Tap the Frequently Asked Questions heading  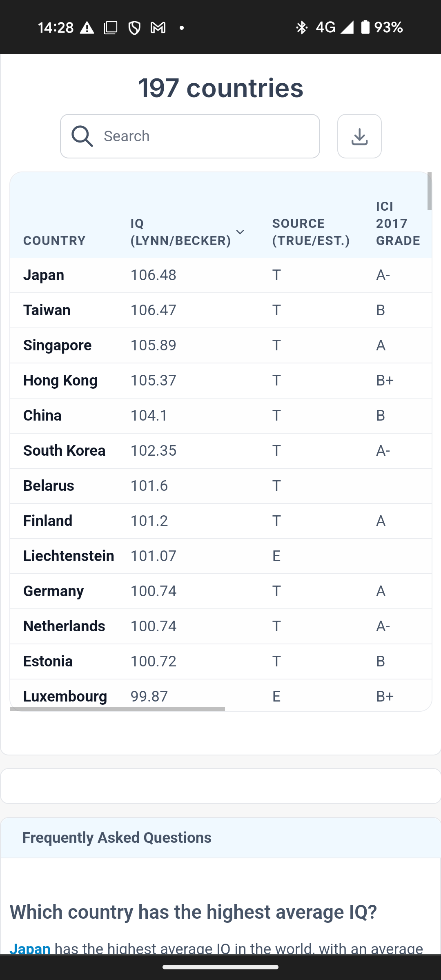pos(117,837)
